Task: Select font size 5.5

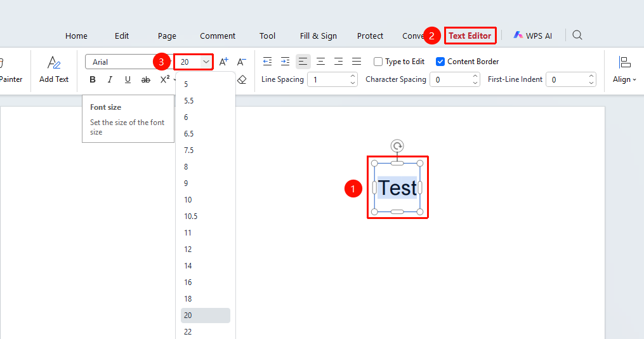Action: pos(206,101)
